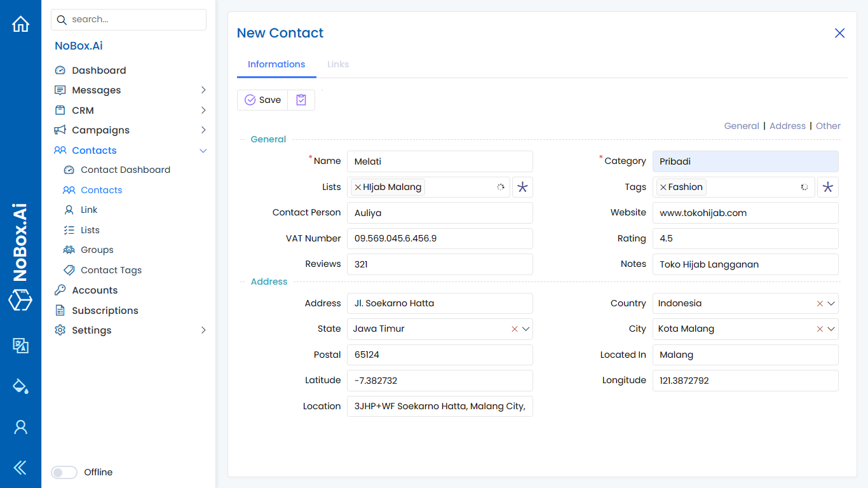Expand the State dropdown
The width and height of the screenshot is (868, 488).
(x=526, y=329)
